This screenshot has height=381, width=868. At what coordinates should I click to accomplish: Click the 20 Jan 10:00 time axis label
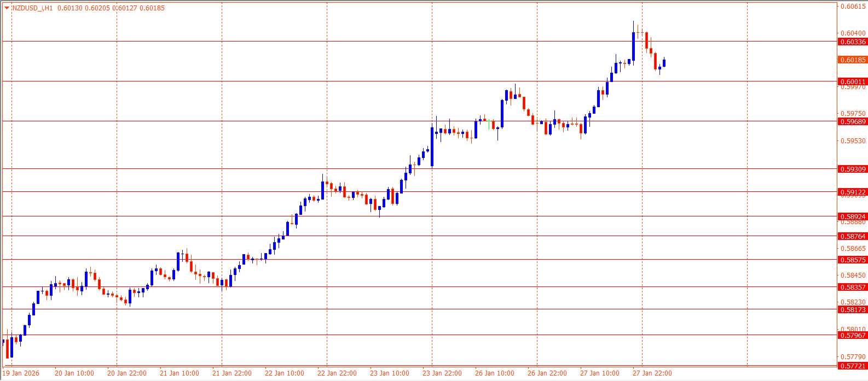pos(74,373)
